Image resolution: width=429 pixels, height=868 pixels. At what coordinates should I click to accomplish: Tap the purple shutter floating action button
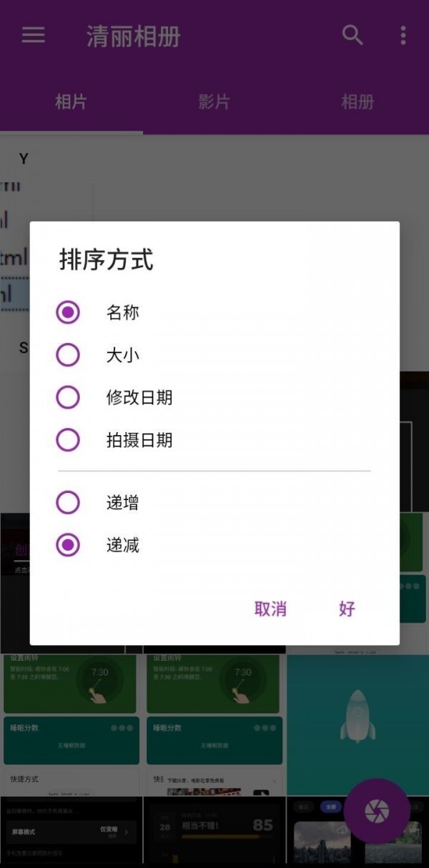tap(378, 811)
